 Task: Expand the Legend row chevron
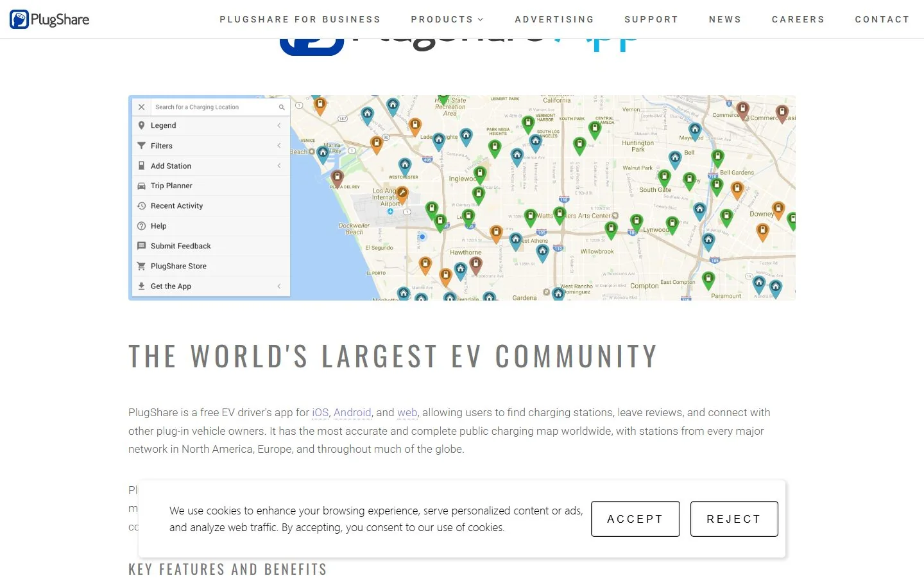pos(279,125)
